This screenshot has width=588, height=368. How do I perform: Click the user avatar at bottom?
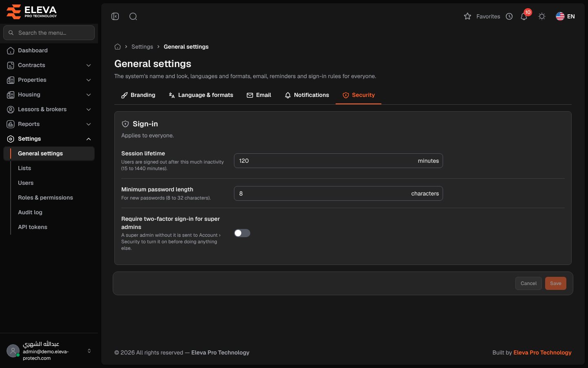pyautogui.click(x=13, y=351)
